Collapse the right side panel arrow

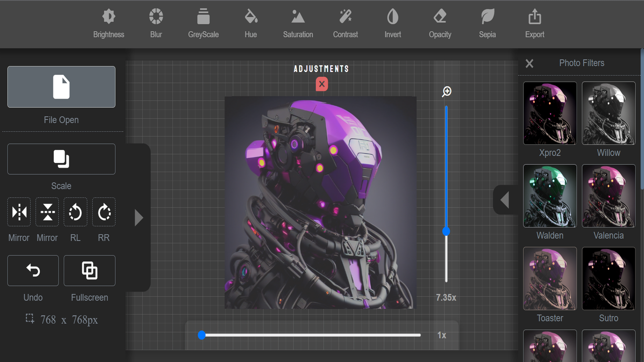coord(505,200)
